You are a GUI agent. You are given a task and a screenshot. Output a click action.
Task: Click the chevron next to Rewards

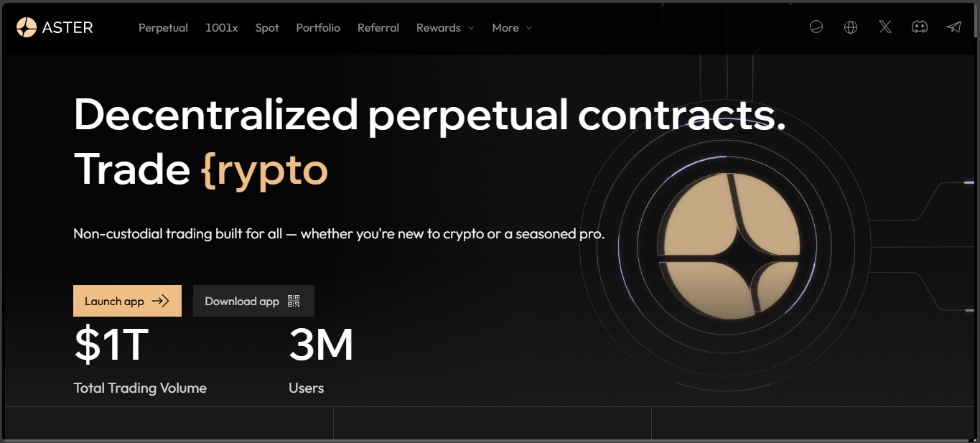click(471, 28)
